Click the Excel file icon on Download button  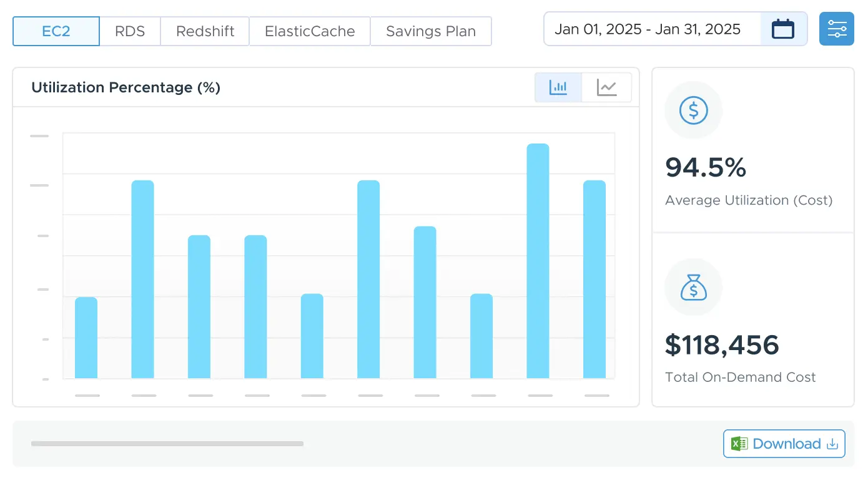[738, 444]
